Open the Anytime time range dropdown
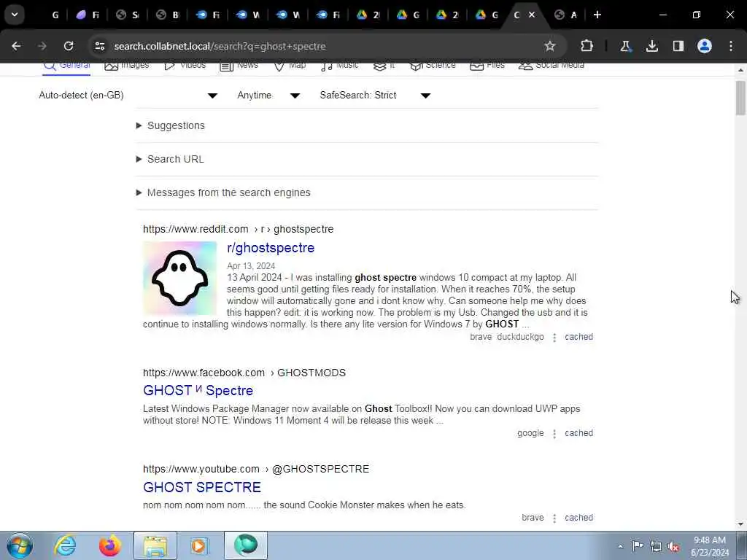Viewport: 747px width, 560px height. click(268, 96)
